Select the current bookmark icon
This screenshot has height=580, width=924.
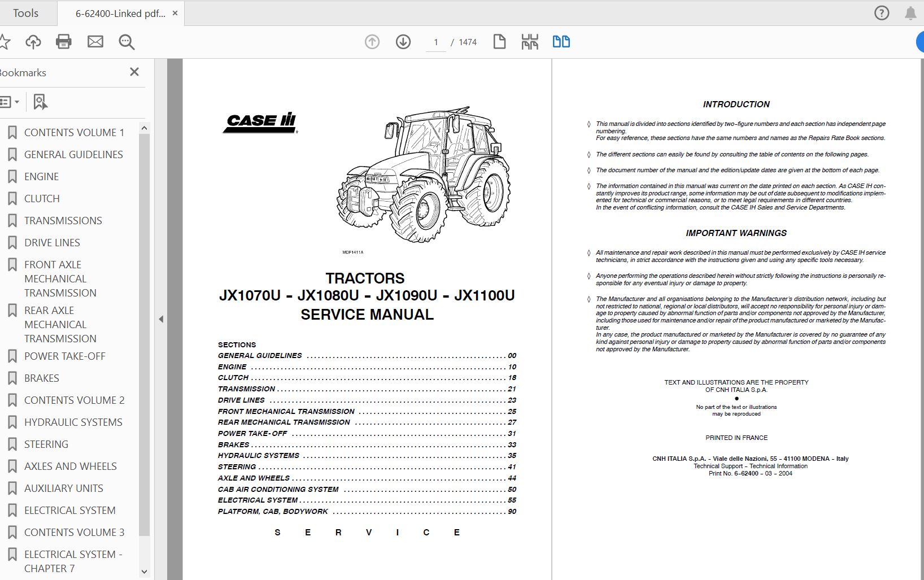pyautogui.click(x=38, y=102)
